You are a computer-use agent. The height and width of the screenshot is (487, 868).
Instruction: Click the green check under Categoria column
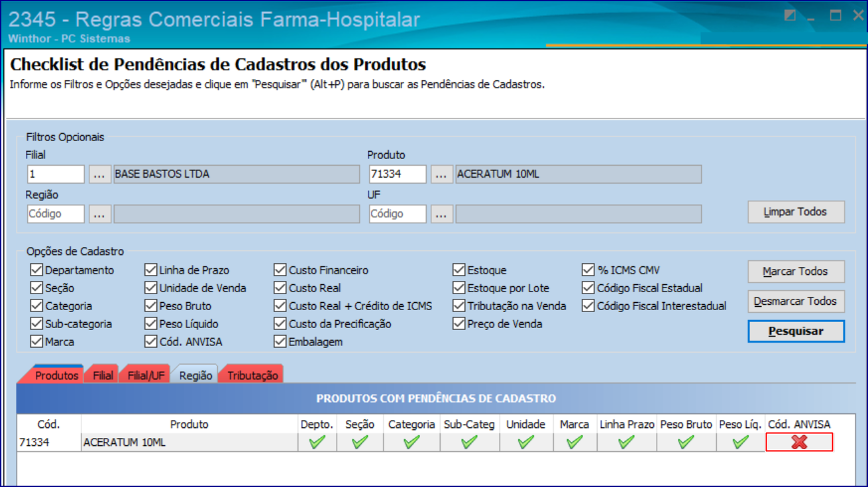tap(411, 443)
